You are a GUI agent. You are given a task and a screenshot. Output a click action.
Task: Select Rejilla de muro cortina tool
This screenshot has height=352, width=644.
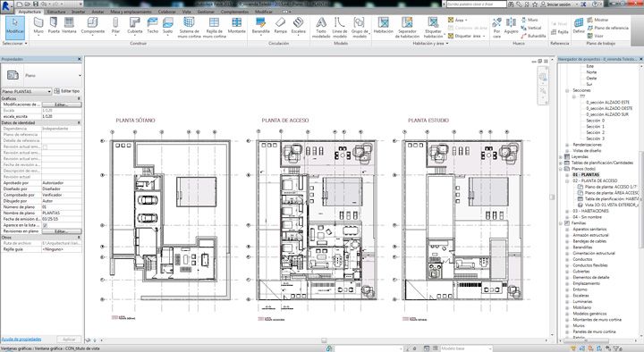click(x=215, y=28)
